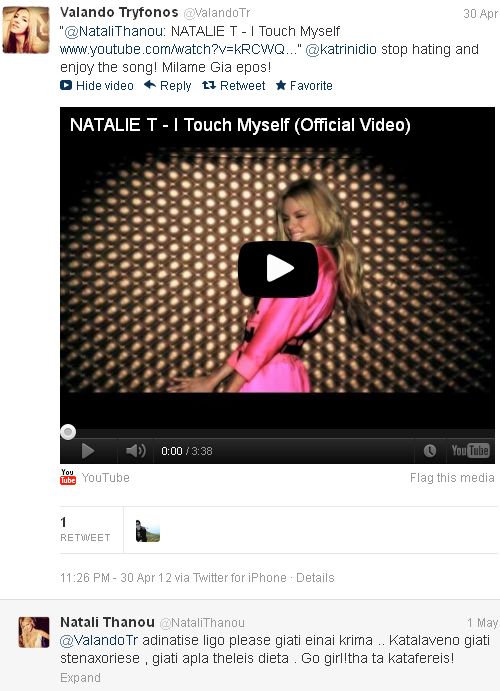Viewport: 500px width, 691px height.
Task: Click the video title NATALIE T - I Touch Myself
Action: 240,125
